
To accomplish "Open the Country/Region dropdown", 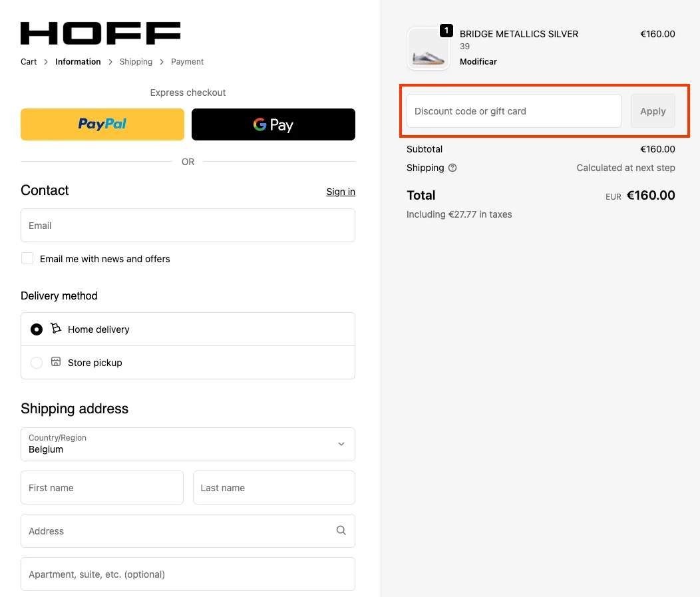I will click(188, 444).
